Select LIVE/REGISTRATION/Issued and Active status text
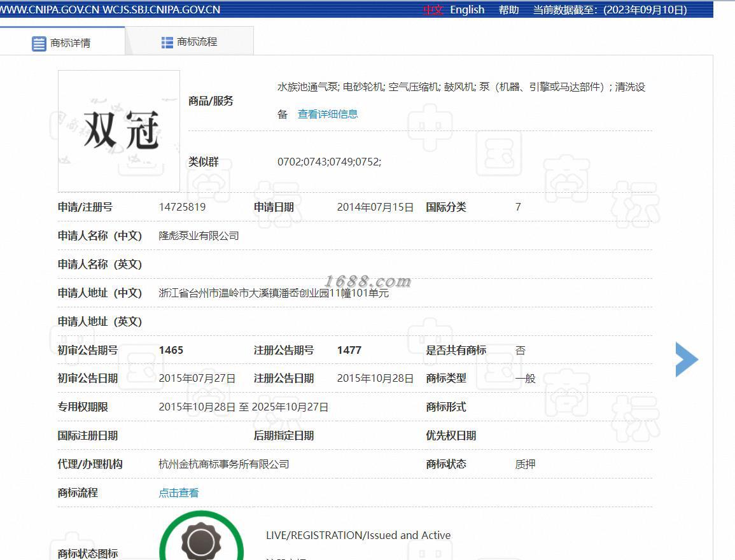Image resolution: width=735 pixels, height=560 pixels. [x=358, y=535]
